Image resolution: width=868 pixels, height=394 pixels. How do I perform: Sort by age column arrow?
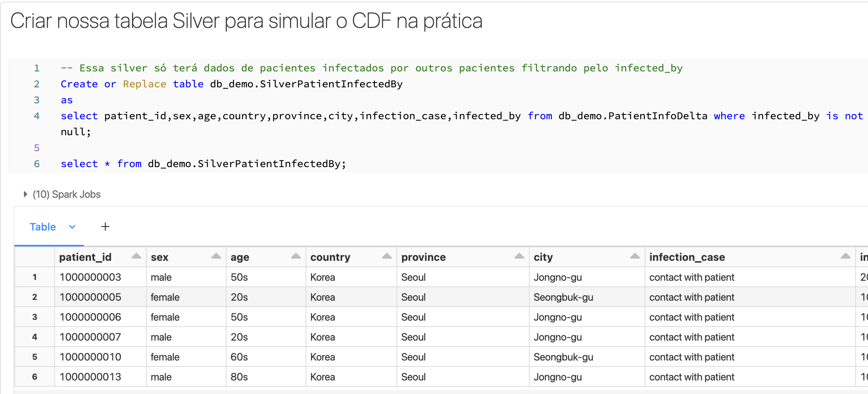pos(296,256)
